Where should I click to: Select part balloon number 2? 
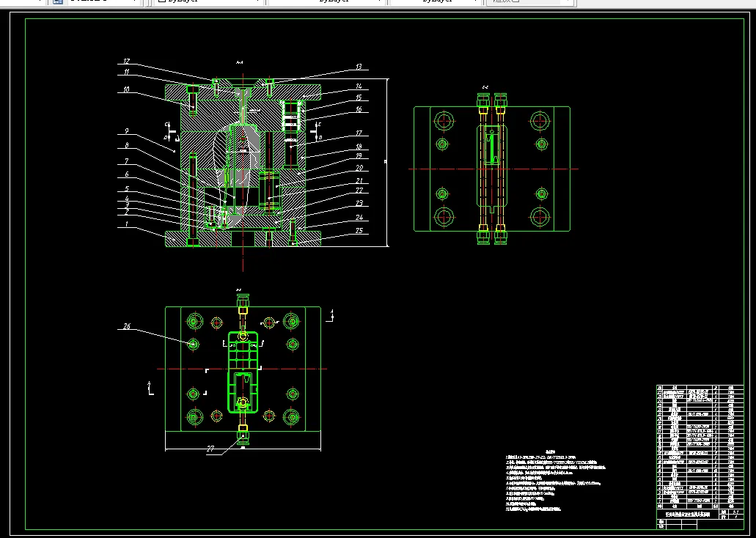click(127, 212)
